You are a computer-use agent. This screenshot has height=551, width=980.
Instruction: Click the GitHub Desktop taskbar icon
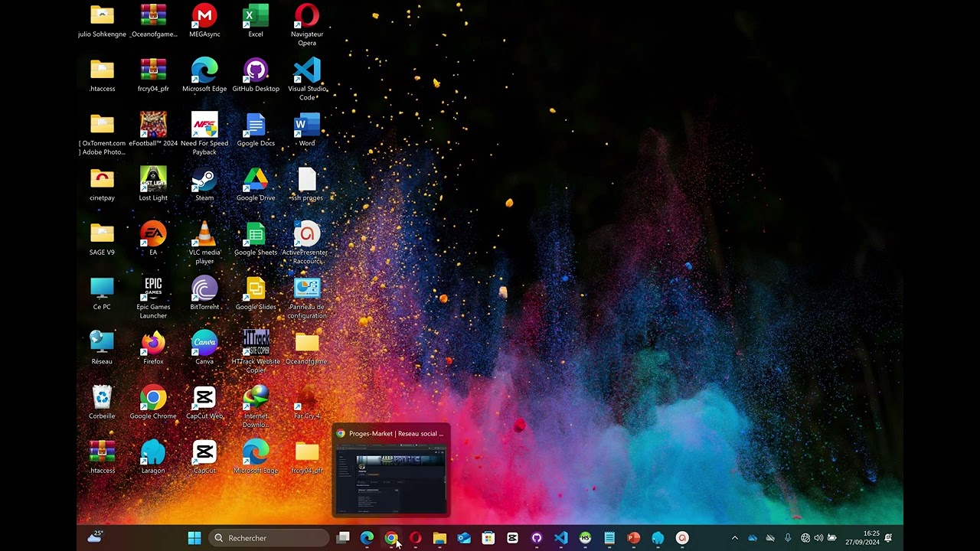click(x=537, y=538)
